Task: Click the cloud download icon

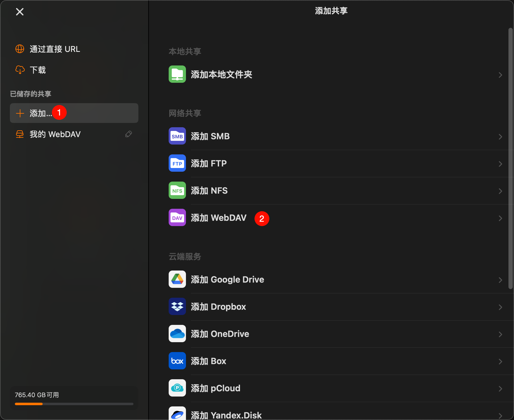Action: coord(20,70)
